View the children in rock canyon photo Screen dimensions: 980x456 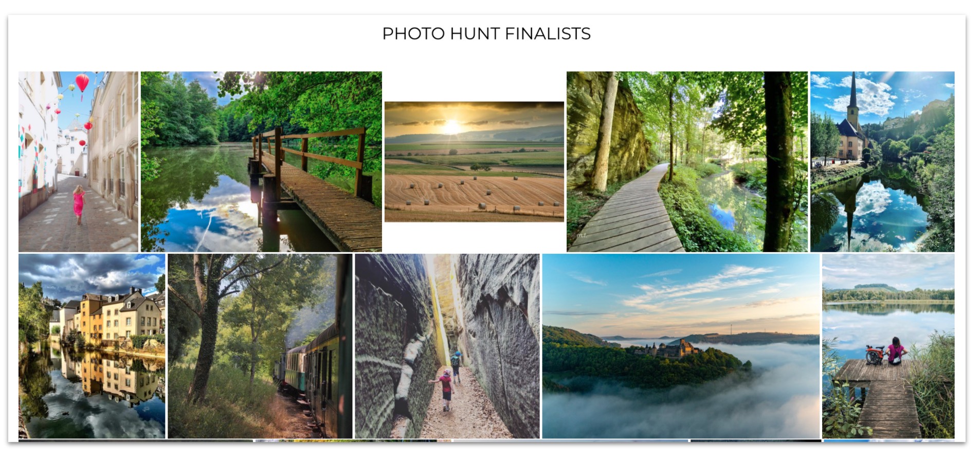tap(447, 346)
